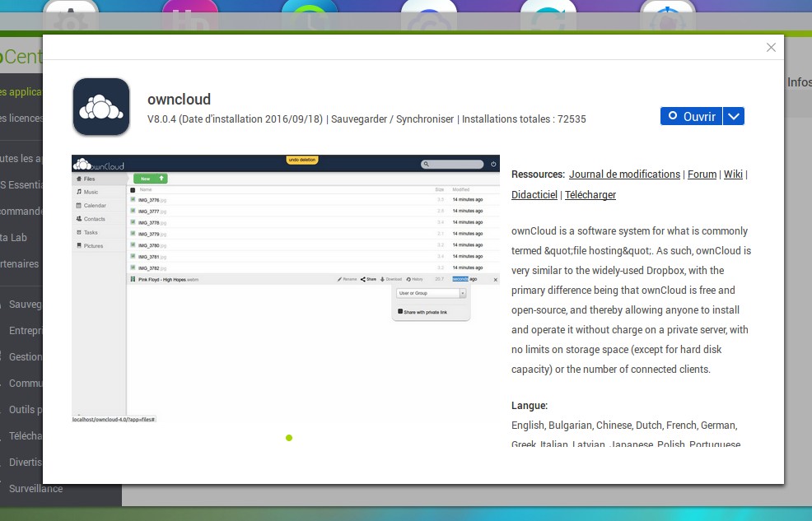Open the Didacticiel link
The image size is (812, 521).
click(x=534, y=195)
